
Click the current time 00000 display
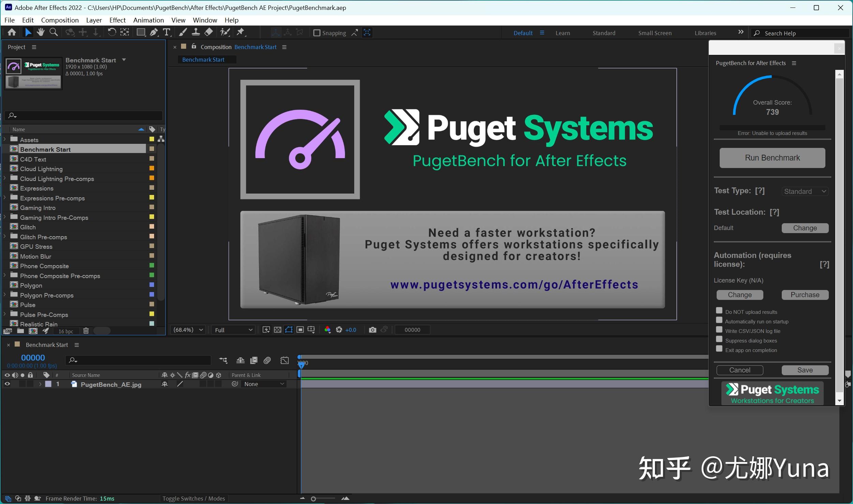click(x=33, y=357)
